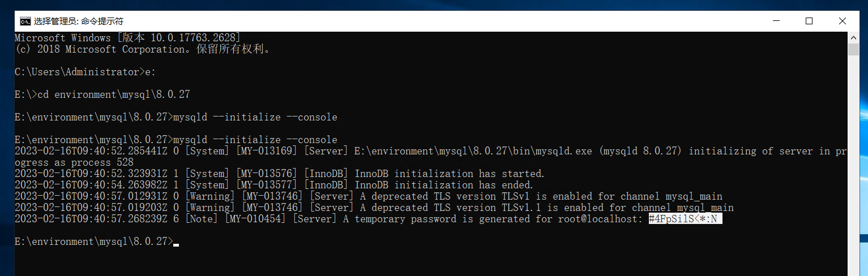The height and width of the screenshot is (276, 868).
Task: Click the 'InnoDB initialization has started.' text
Action: point(450,174)
